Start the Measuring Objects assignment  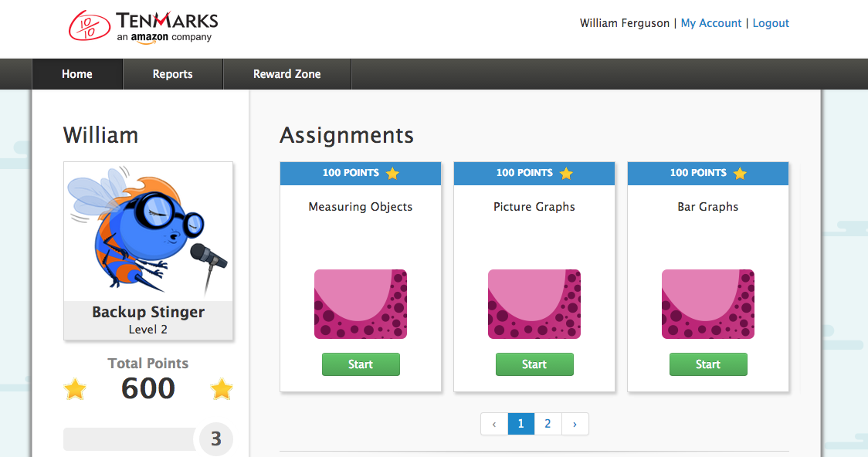361,364
